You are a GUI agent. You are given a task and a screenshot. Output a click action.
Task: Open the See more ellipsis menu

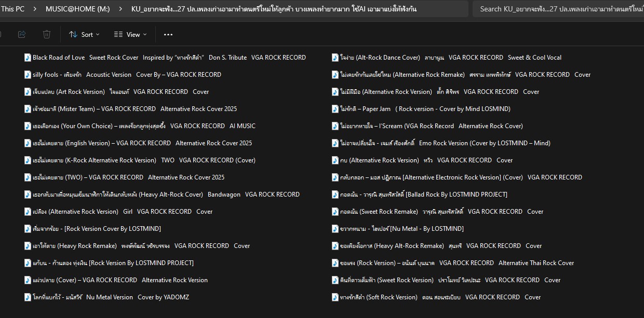coord(168,34)
